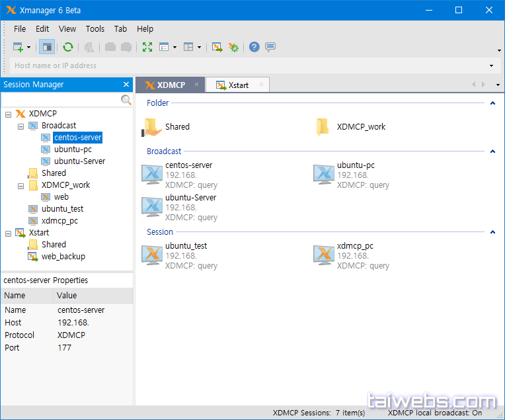This screenshot has height=420, width=505.
Task: Click the green Refresh icon
Action: [x=67, y=47]
